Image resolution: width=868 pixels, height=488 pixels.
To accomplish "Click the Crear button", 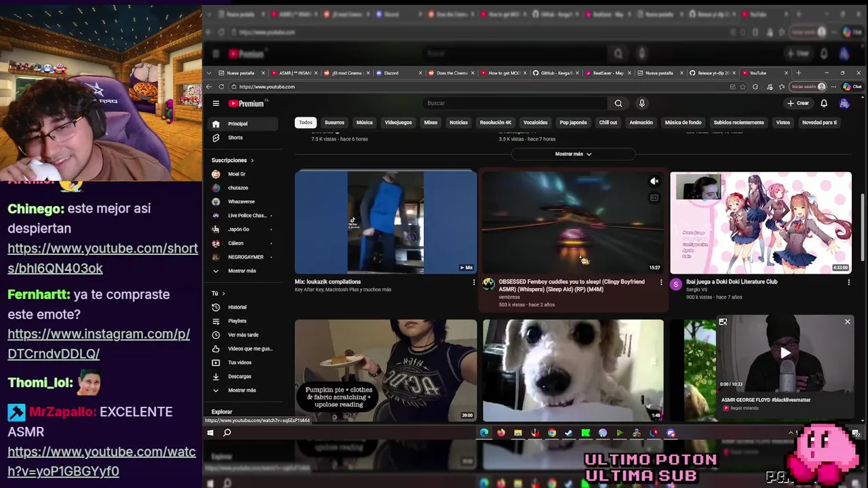I will (x=798, y=103).
